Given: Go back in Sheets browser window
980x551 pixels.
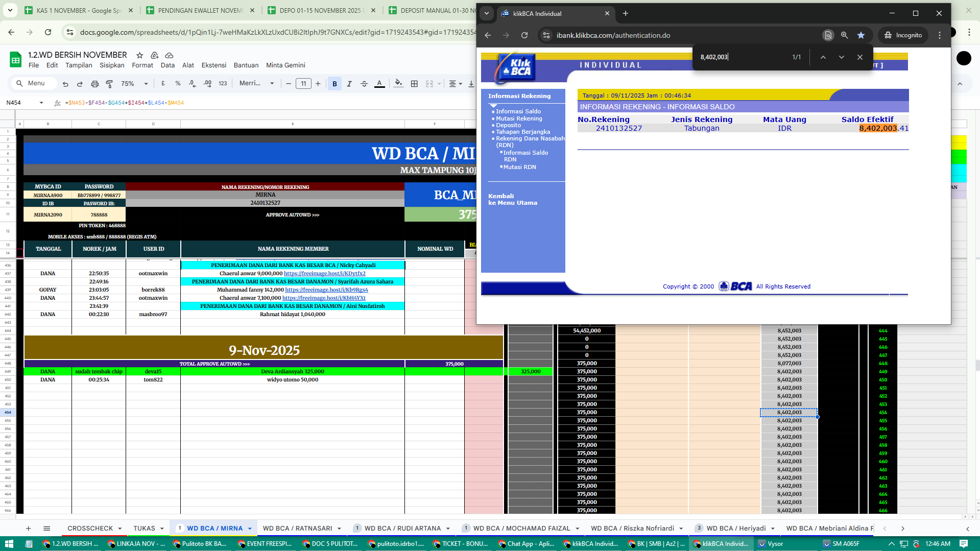Looking at the screenshot, I should pos(11,32).
